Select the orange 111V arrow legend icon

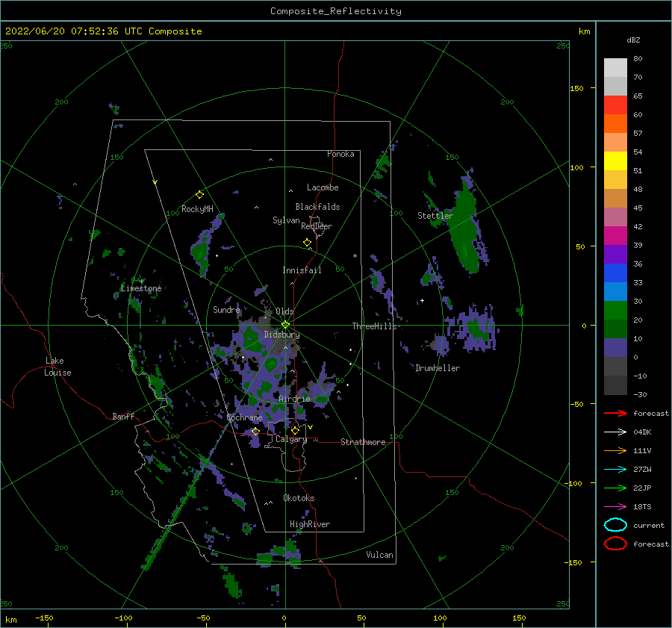[615, 450]
